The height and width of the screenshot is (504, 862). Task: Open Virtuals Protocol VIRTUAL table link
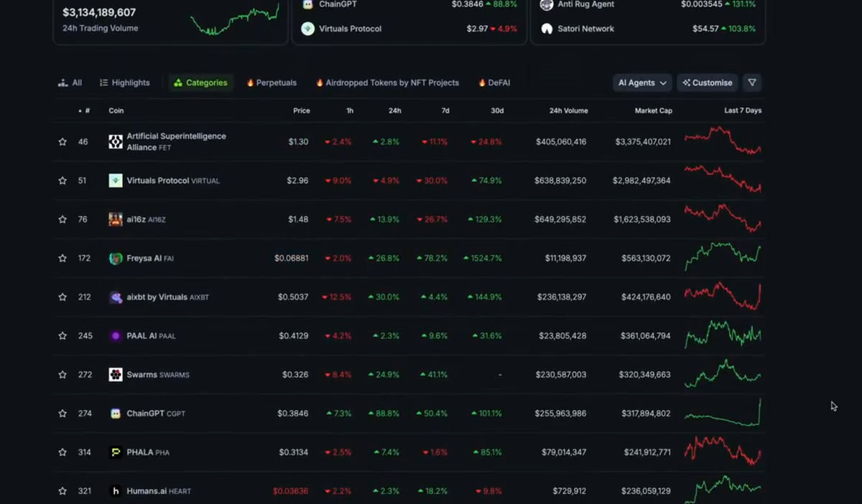tap(173, 181)
